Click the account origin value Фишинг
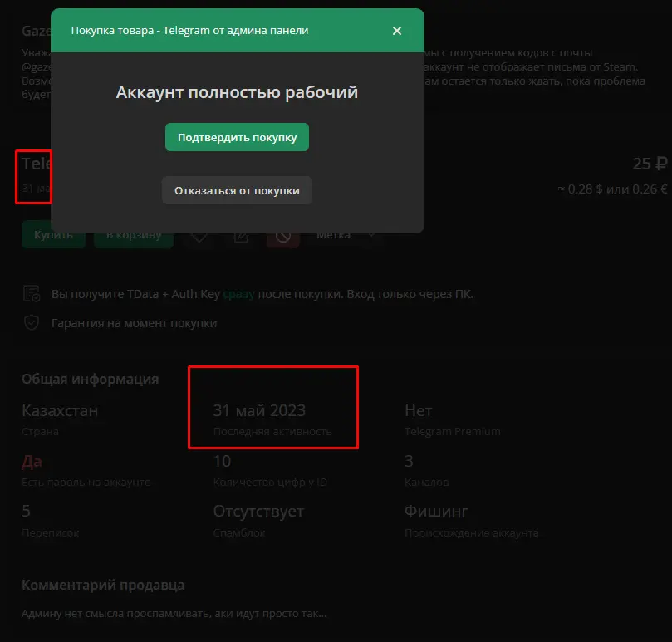Image resolution: width=672 pixels, height=642 pixels. pos(436,511)
